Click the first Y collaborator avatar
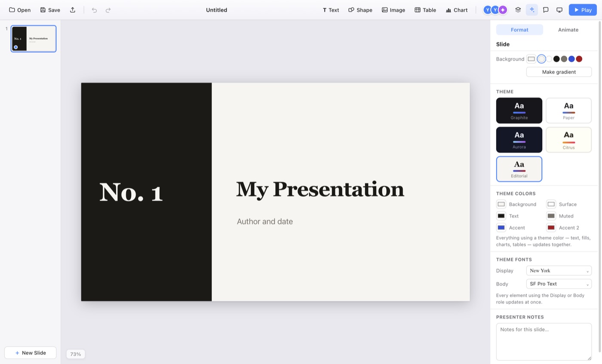The width and height of the screenshot is (602, 364). (488, 10)
